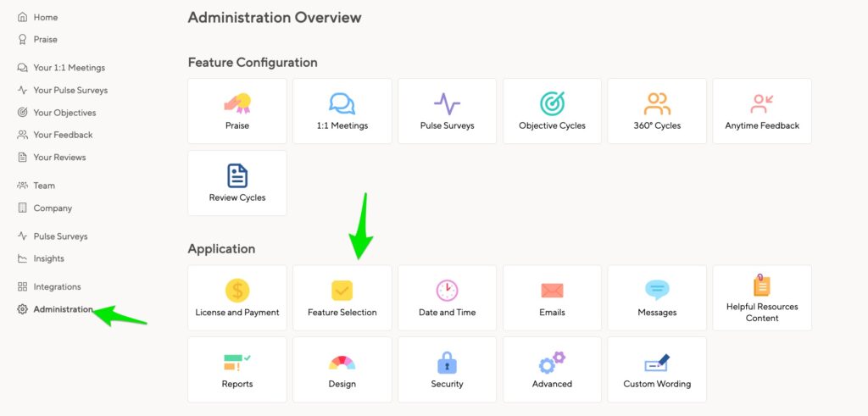Open the Review Cycles document card
The width and height of the screenshot is (868, 416).
point(237,183)
